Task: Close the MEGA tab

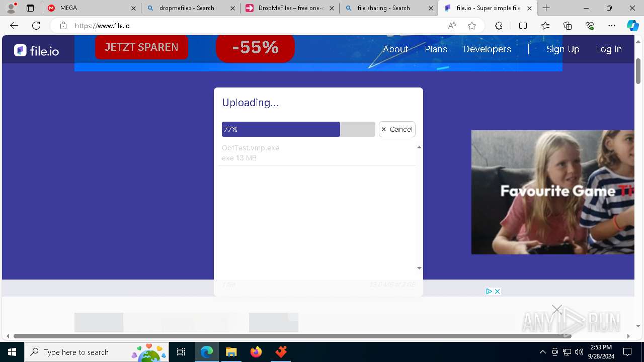Action: pyautogui.click(x=133, y=8)
